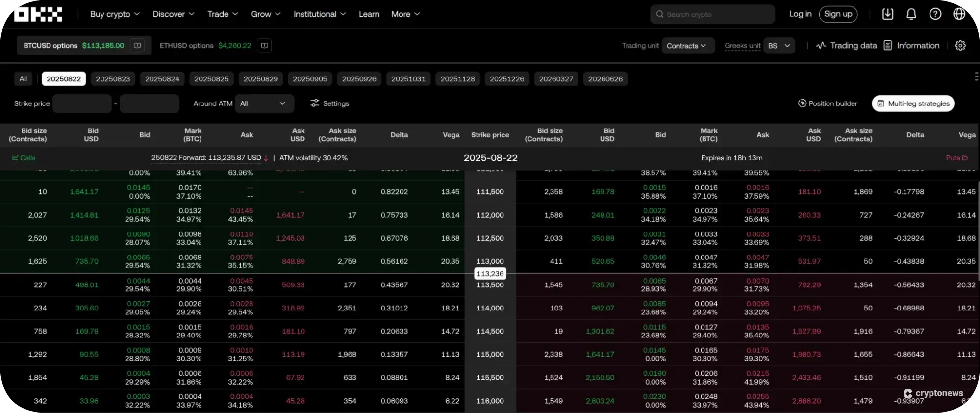Click the vertical scrollbar of the options table
This screenshot has width=980, height=413.
point(978,231)
